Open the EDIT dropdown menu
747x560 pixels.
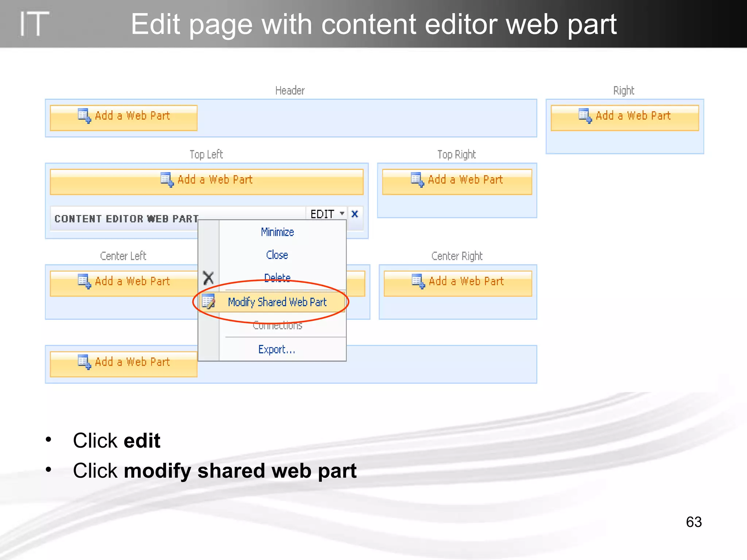(x=327, y=214)
